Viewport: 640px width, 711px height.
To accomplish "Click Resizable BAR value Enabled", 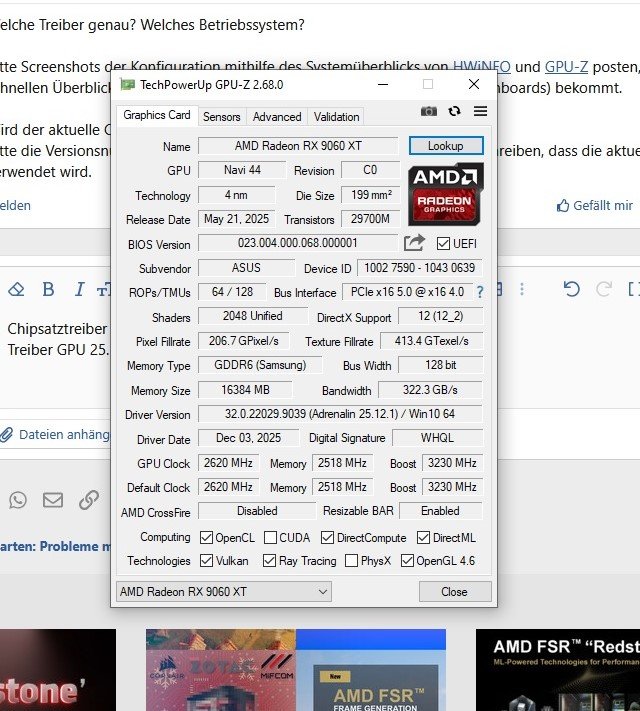I will click(440, 511).
